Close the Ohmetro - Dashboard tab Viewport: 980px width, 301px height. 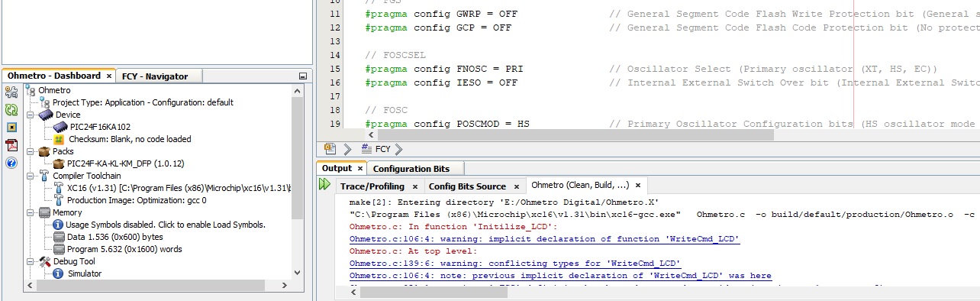point(109,76)
